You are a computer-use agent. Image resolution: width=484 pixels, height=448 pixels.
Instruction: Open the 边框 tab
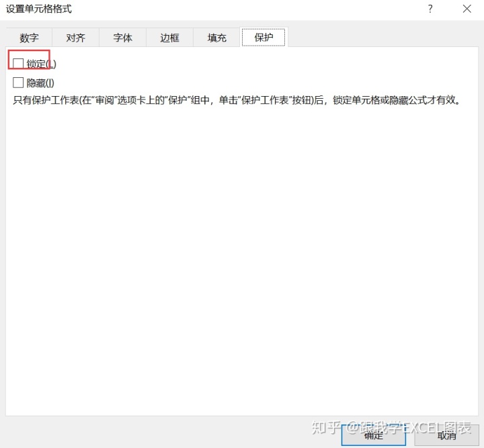coord(170,38)
